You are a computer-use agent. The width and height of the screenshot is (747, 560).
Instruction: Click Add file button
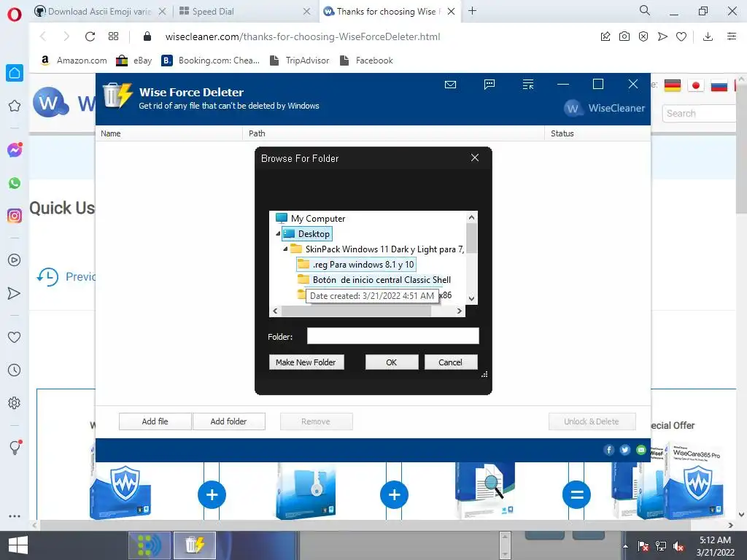(155, 421)
